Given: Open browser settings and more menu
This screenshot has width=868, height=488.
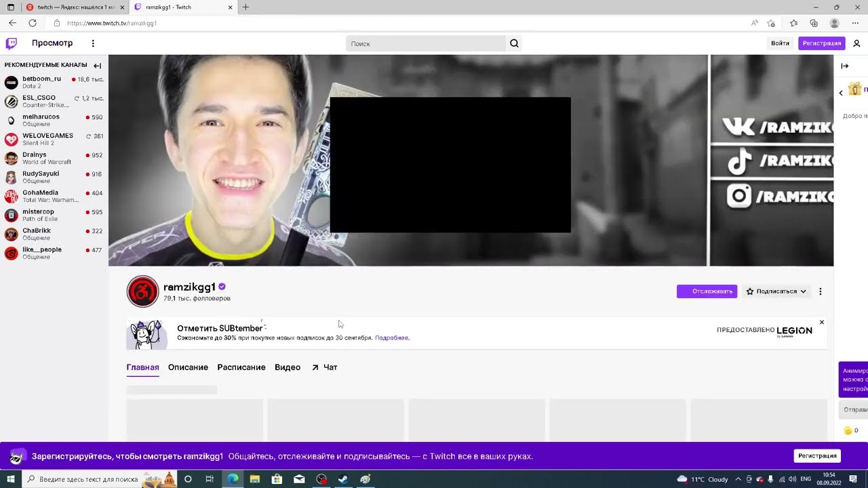Looking at the screenshot, I should click(855, 23).
